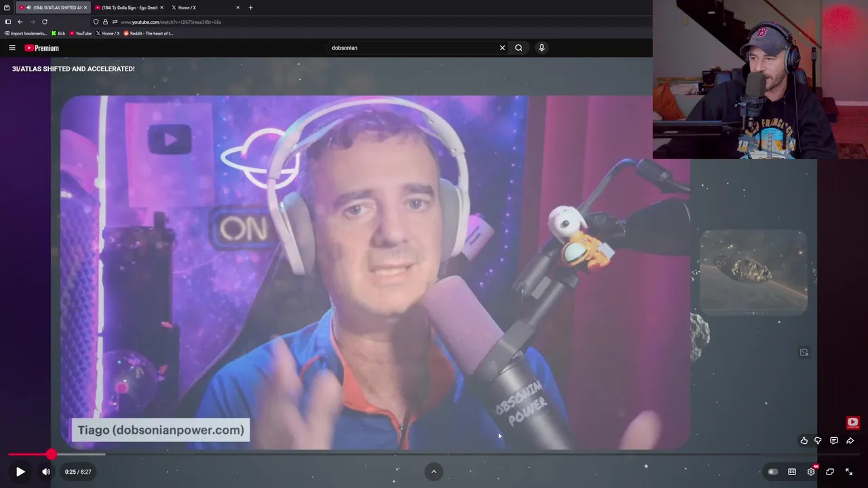This screenshot has width=868, height=488.
Task: Go forward one page in the browser
Action: [x=32, y=22]
